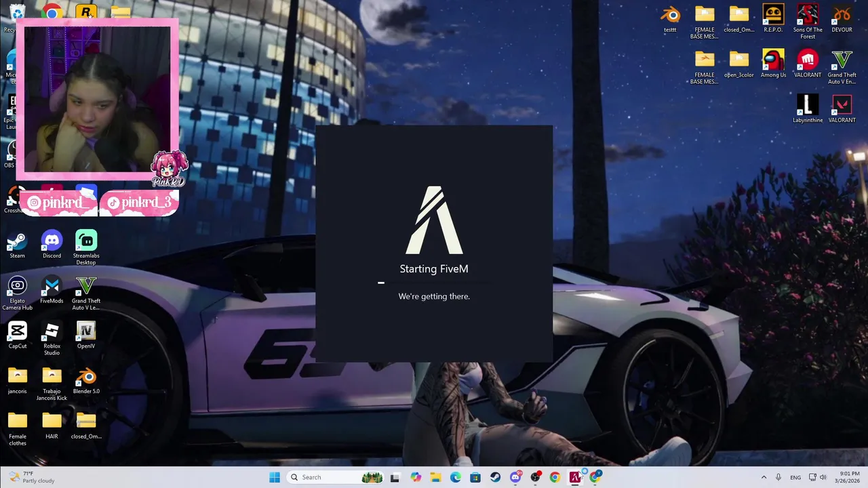Select the closed_Om... folder beside HAIR

(x=86, y=426)
